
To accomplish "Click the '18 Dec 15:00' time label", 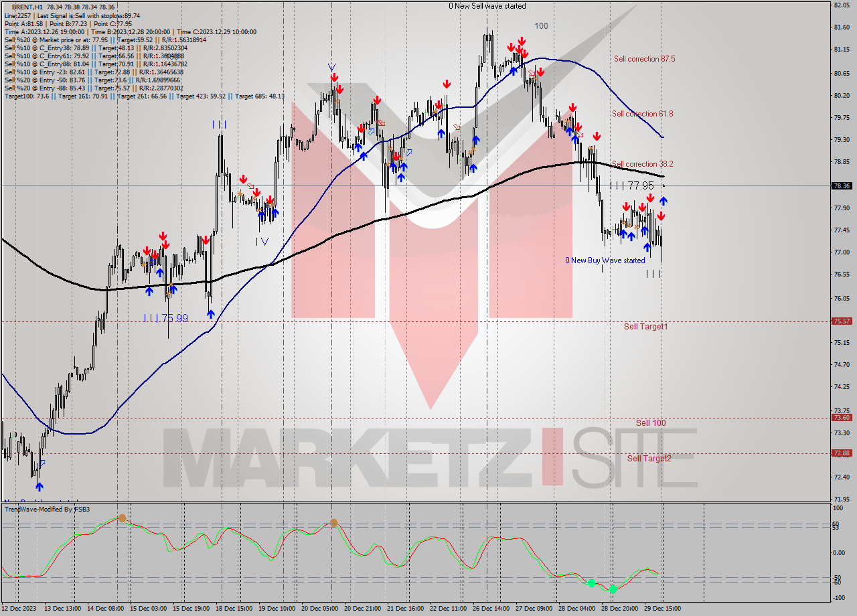I will (x=234, y=609).
